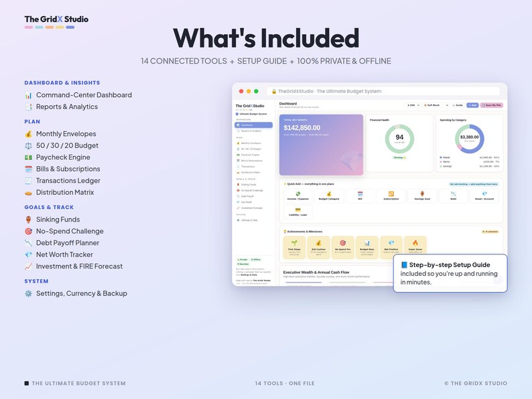The width and height of the screenshot is (532, 399).
Task: Select 50 / 30 / 20 Budget in app sidebar
Action: click(x=253, y=149)
